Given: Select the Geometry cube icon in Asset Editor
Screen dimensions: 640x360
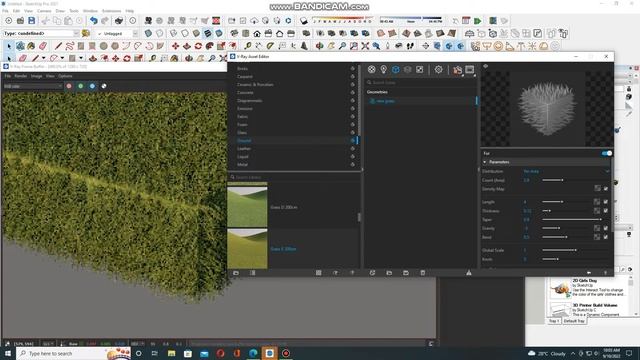Looking at the screenshot, I should click(x=396, y=70).
